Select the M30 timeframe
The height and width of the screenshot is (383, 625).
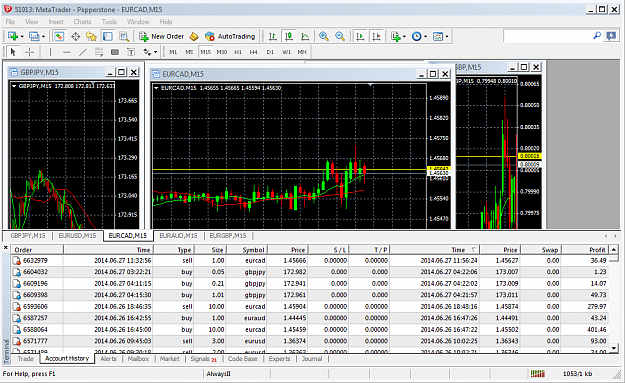(x=222, y=52)
